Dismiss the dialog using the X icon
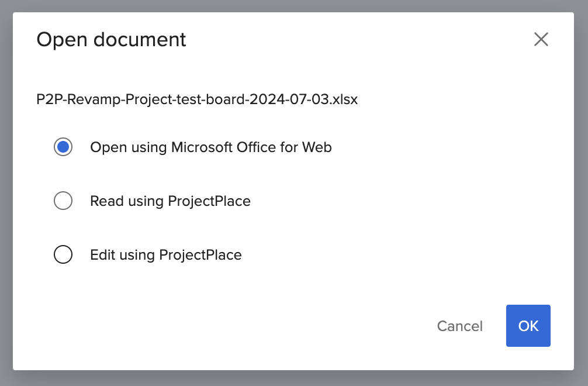 point(541,39)
